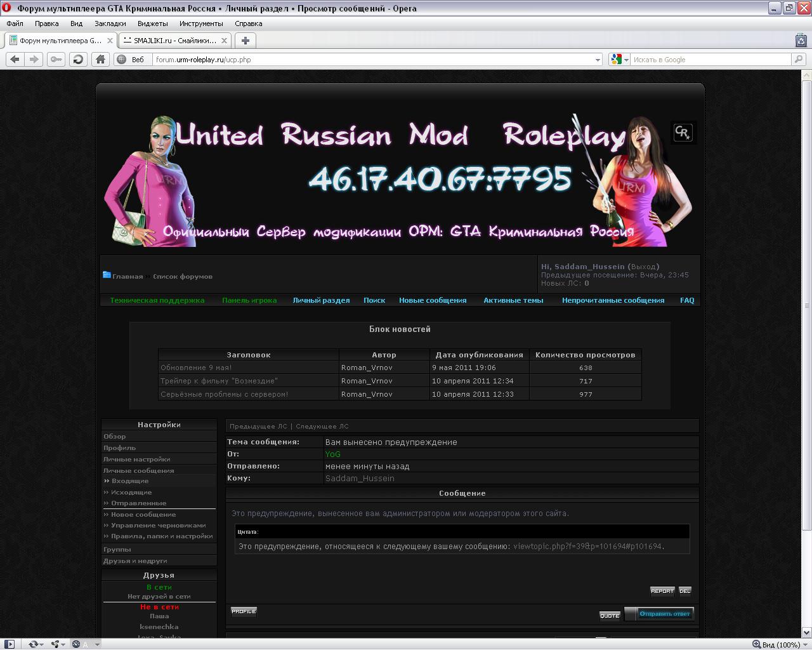Open Профиль in settings sidebar
The height and width of the screenshot is (650, 812).
[119, 448]
